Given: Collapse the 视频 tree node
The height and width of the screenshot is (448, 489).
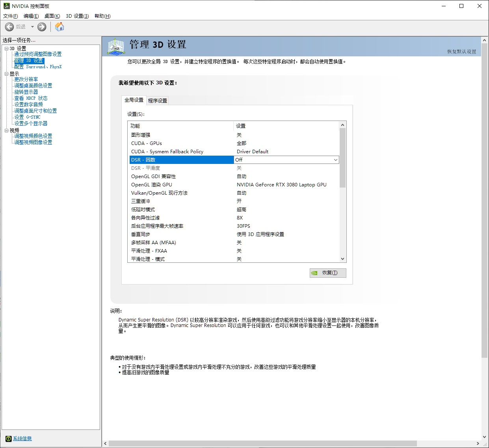Looking at the screenshot, I should (6, 130).
